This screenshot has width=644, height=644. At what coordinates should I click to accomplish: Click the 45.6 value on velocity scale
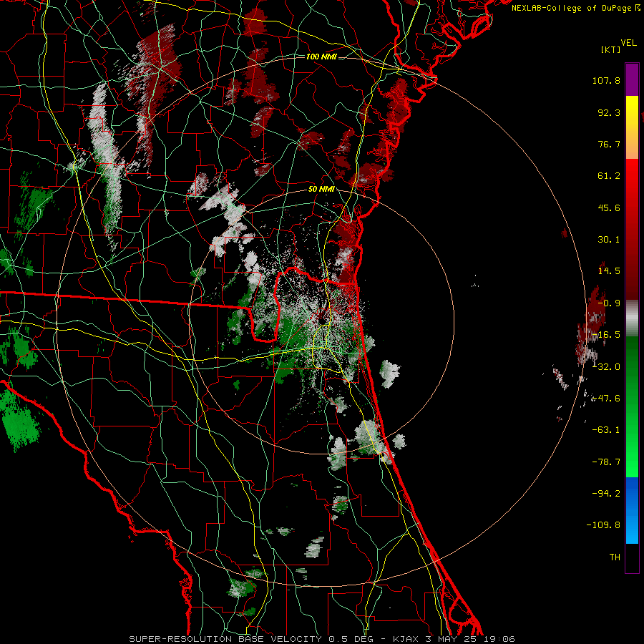(609, 208)
